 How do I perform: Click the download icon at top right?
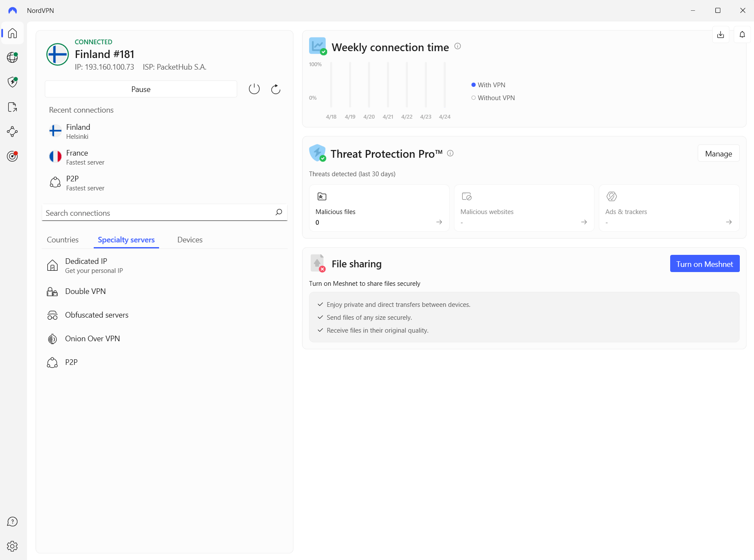tap(721, 34)
